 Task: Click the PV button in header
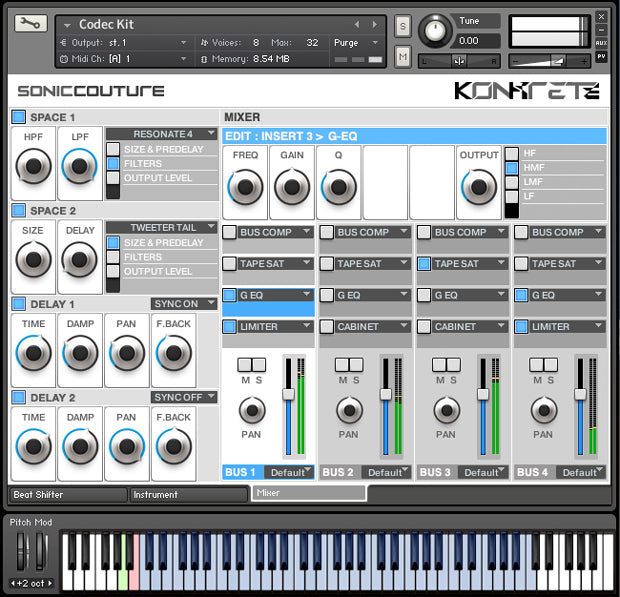point(601,57)
